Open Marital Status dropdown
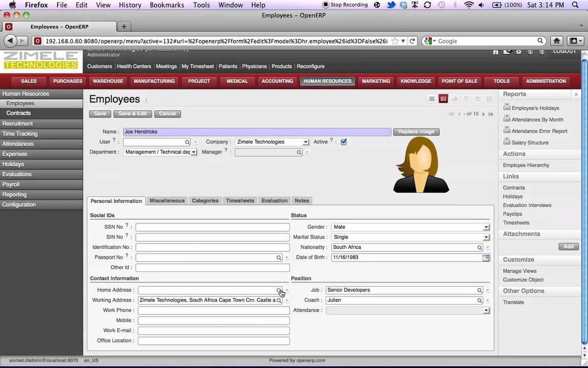 tap(486, 237)
